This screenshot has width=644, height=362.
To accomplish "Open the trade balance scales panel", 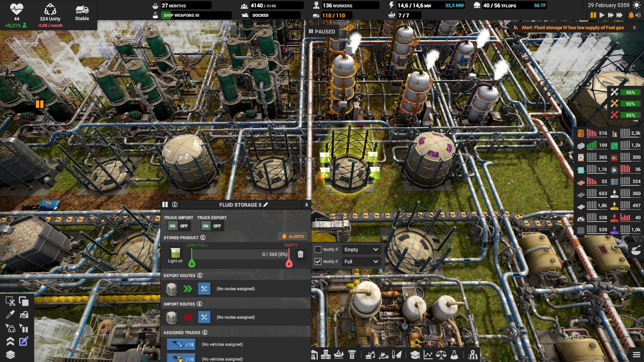I will [441, 355].
